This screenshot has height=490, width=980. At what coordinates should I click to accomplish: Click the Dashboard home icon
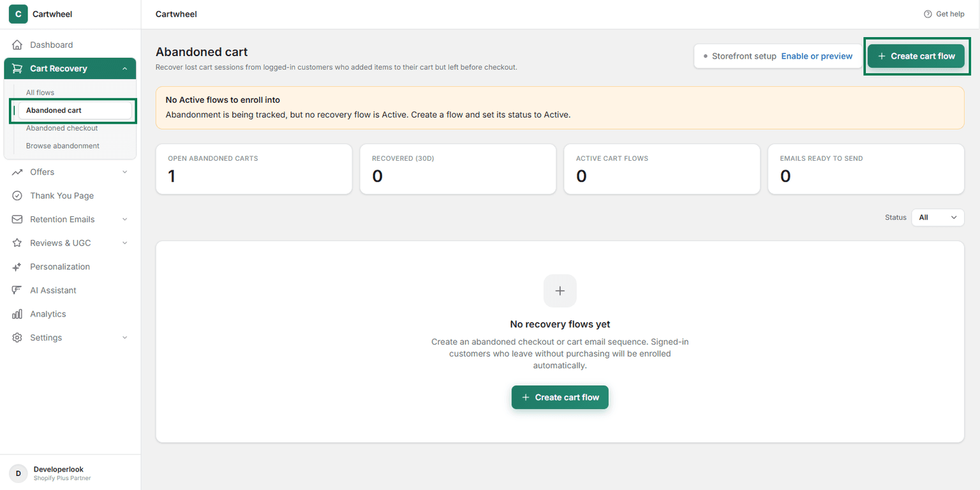coord(17,45)
